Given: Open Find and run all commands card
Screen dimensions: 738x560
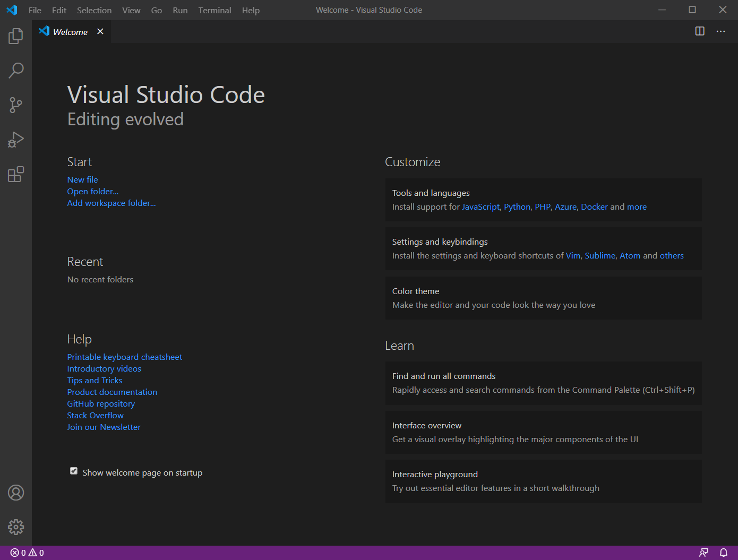Looking at the screenshot, I should [x=544, y=383].
